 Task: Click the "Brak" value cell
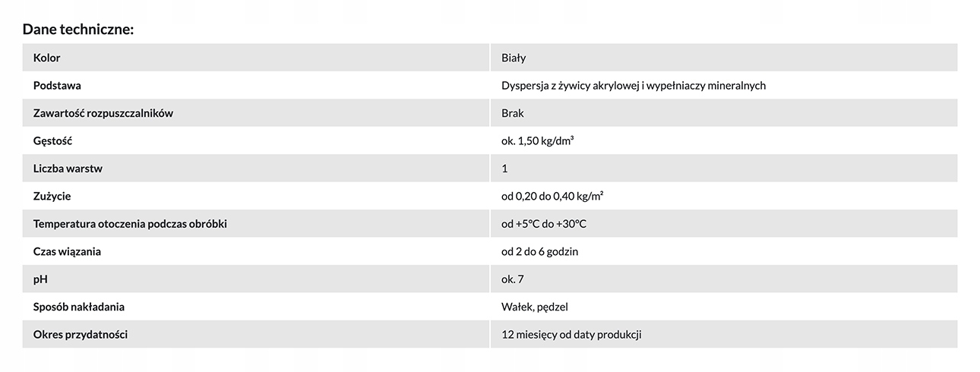click(513, 113)
